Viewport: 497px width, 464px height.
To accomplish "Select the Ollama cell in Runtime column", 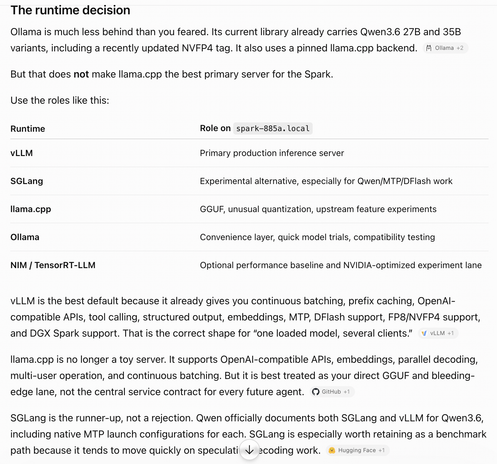I will point(25,237).
